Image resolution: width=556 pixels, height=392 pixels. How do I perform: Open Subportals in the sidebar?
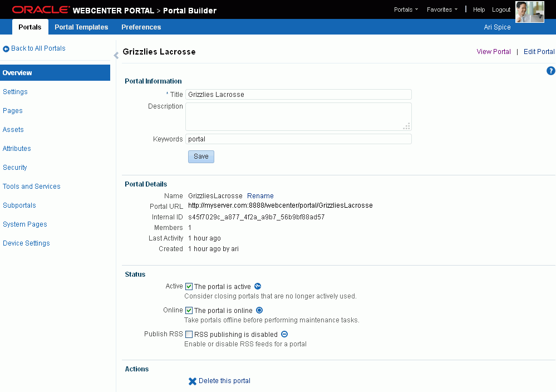point(19,205)
